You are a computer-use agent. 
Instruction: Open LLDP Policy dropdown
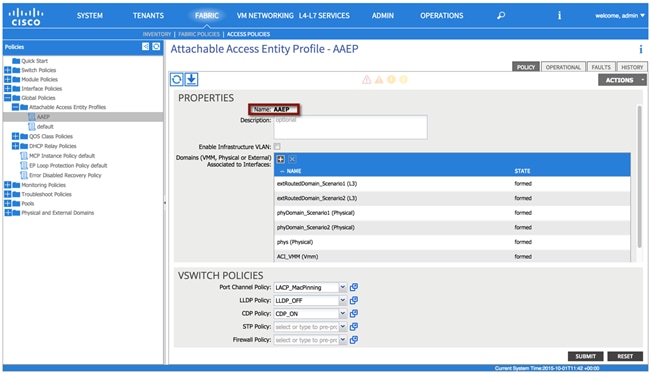pyautogui.click(x=343, y=300)
